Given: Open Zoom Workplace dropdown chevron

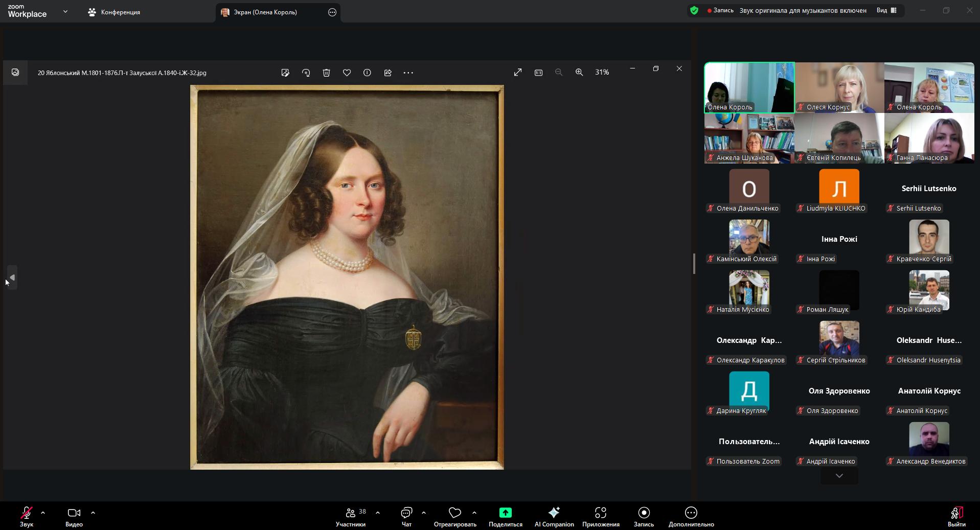Looking at the screenshot, I should pyautogui.click(x=65, y=11).
